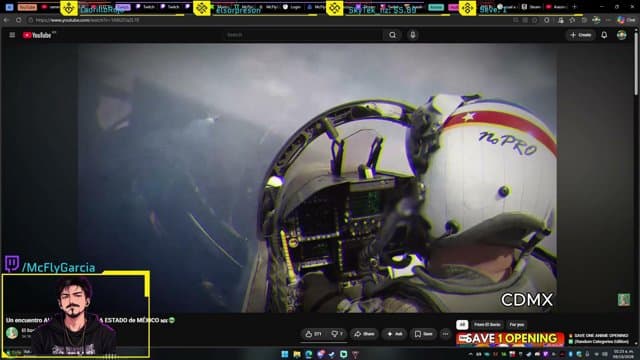640x360 pixels.
Task: Switch to the Login browser tab
Action: [293, 7]
